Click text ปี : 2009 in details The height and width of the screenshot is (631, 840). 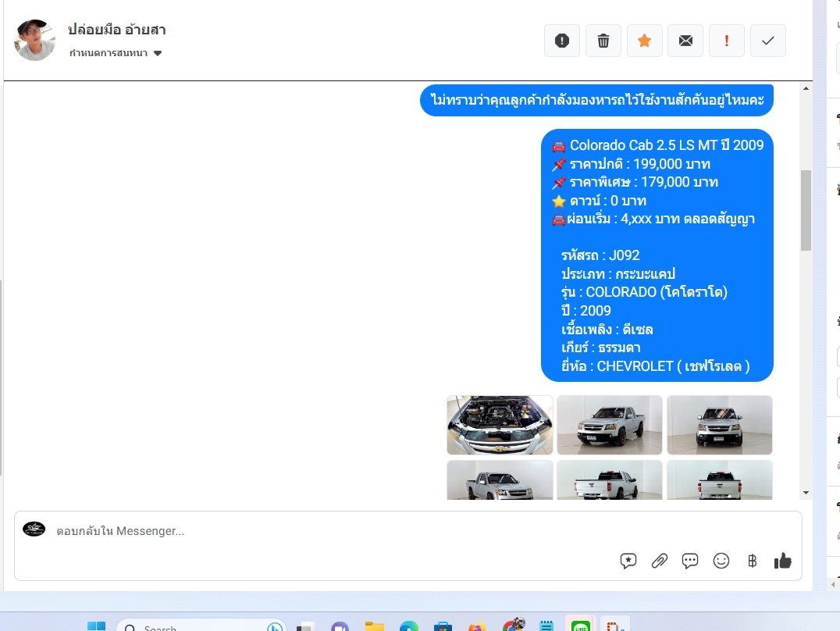[586, 310]
